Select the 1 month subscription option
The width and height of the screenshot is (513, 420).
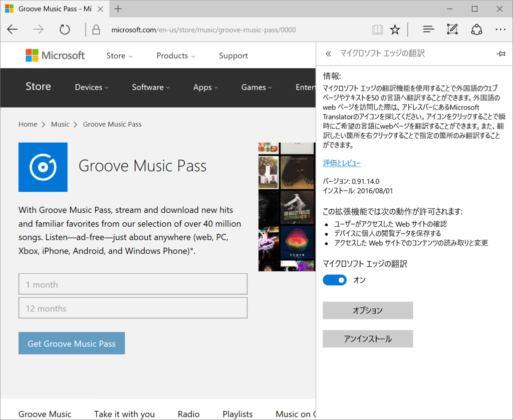tap(133, 284)
